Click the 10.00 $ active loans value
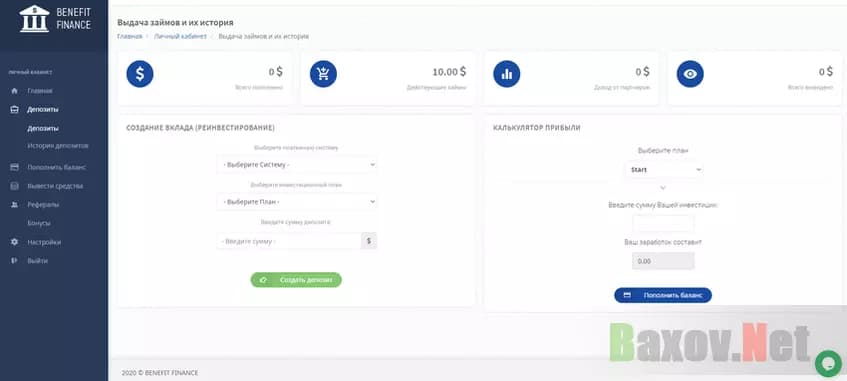The width and height of the screenshot is (847, 381). (449, 72)
